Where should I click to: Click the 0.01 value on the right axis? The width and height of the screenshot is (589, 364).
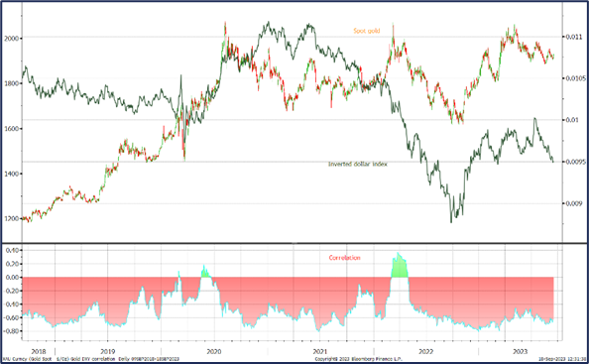572,120
